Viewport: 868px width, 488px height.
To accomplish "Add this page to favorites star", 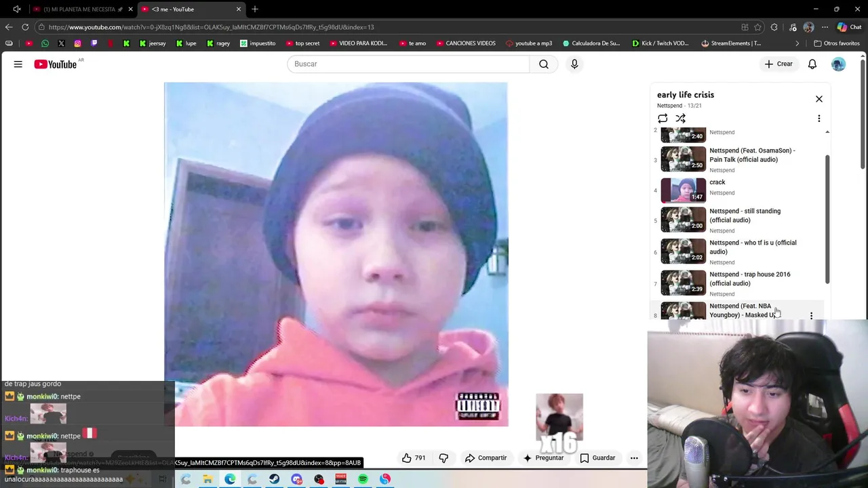I will coord(757,27).
